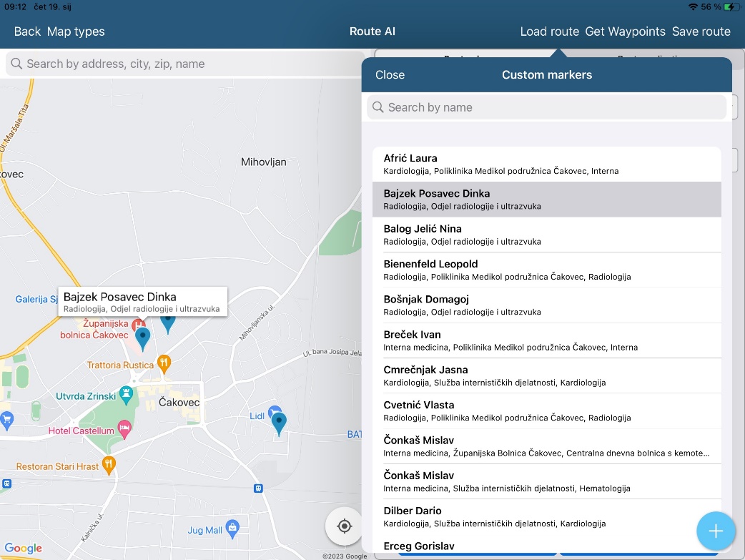Tap the Hotel Castellum map icon
This screenshot has height=560, width=745.
[124, 430]
